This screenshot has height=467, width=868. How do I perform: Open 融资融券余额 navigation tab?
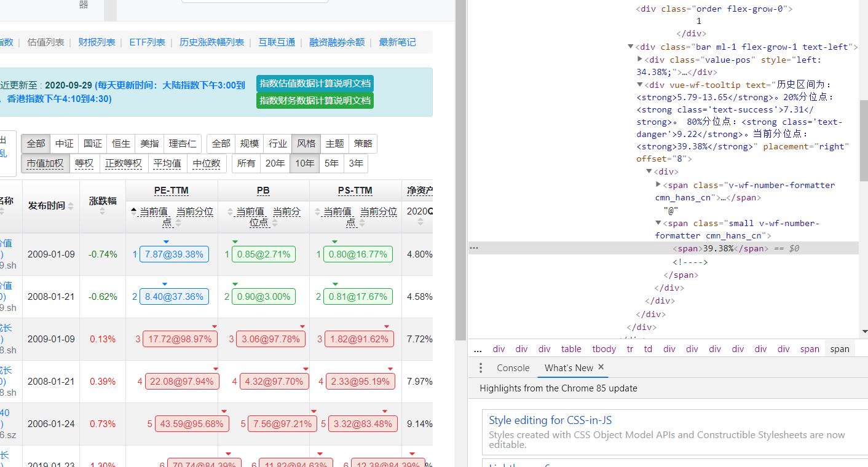coord(337,42)
